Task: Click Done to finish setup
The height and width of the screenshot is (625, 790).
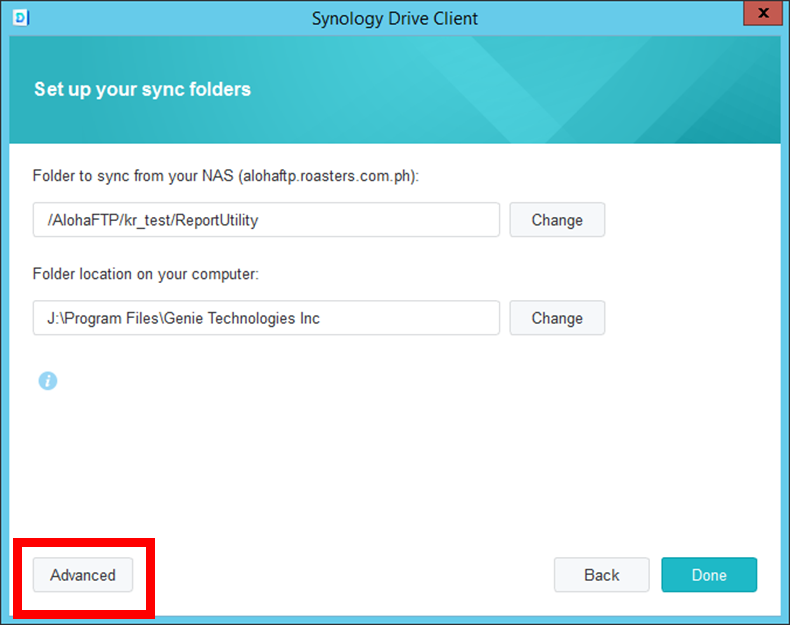Action: click(709, 575)
